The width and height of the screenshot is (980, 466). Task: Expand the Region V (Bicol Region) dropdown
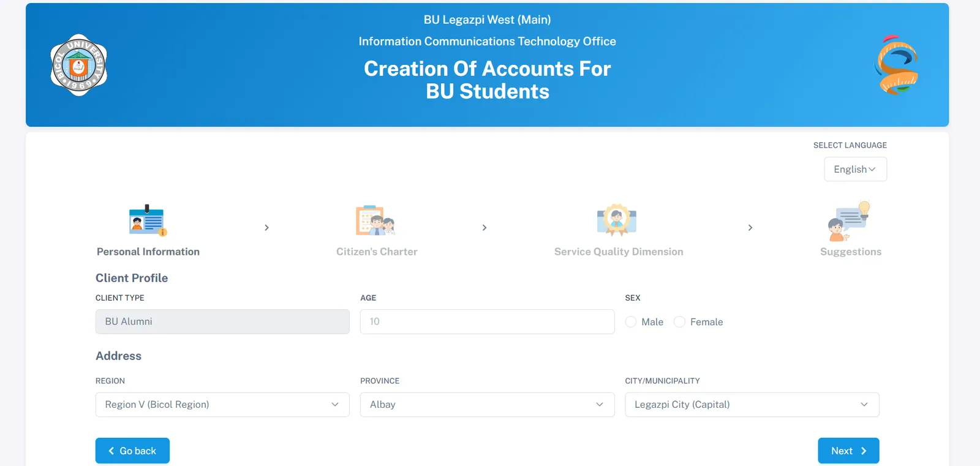(222, 405)
